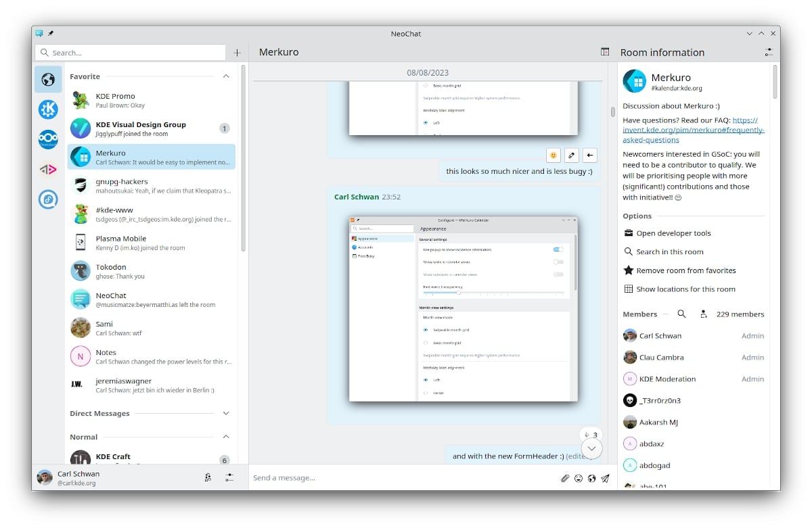
Task: Open the NeoChat room
Action: click(x=152, y=299)
